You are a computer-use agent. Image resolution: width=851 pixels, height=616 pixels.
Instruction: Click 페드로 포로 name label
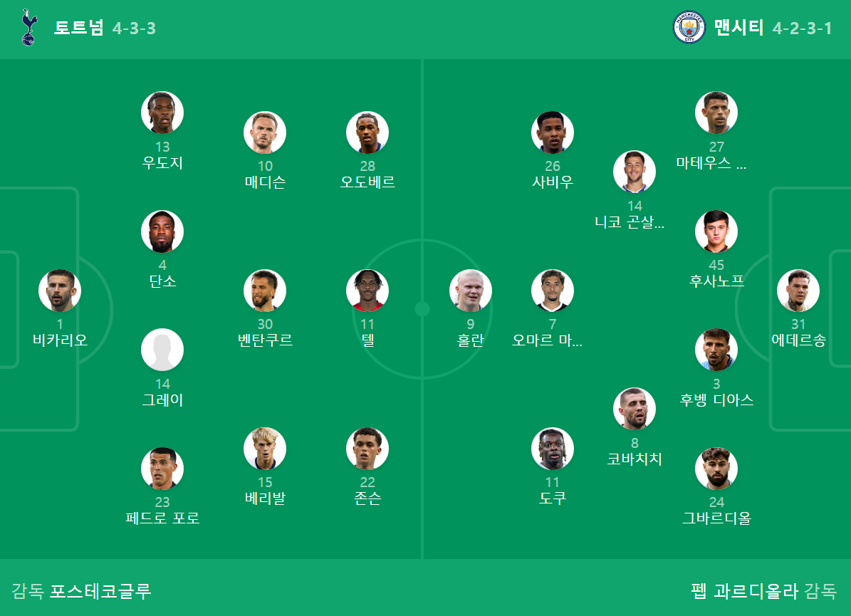coord(162,518)
